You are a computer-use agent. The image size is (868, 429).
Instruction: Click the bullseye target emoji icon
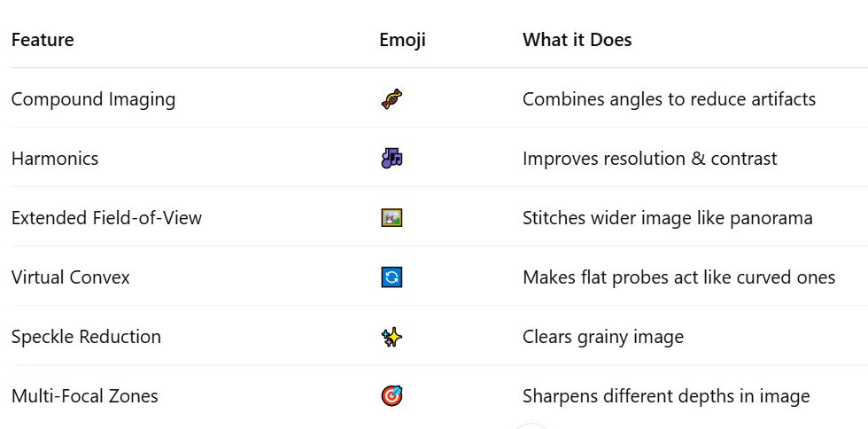pyautogui.click(x=391, y=395)
